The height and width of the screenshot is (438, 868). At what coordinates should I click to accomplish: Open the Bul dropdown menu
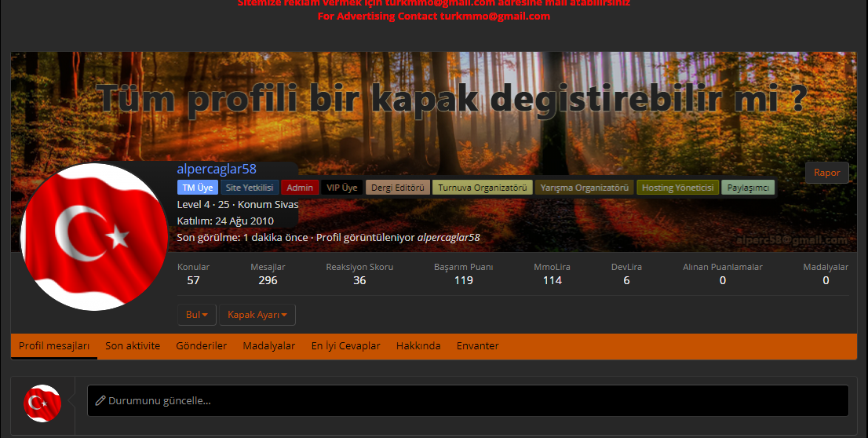(x=196, y=315)
